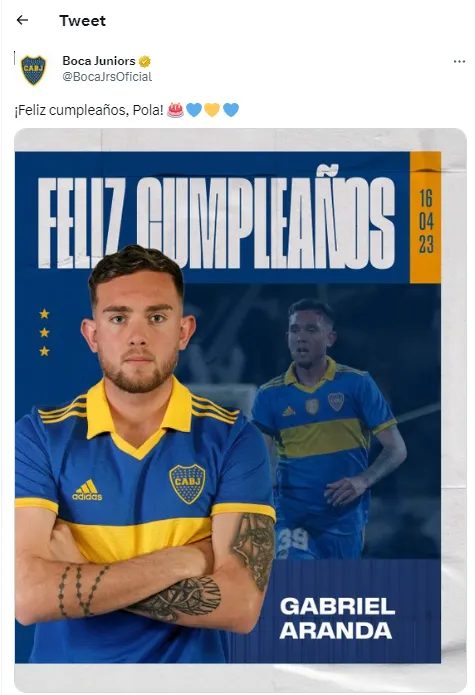Click the CABJ crest on the front jersey
The image size is (475, 695).
(x=187, y=484)
